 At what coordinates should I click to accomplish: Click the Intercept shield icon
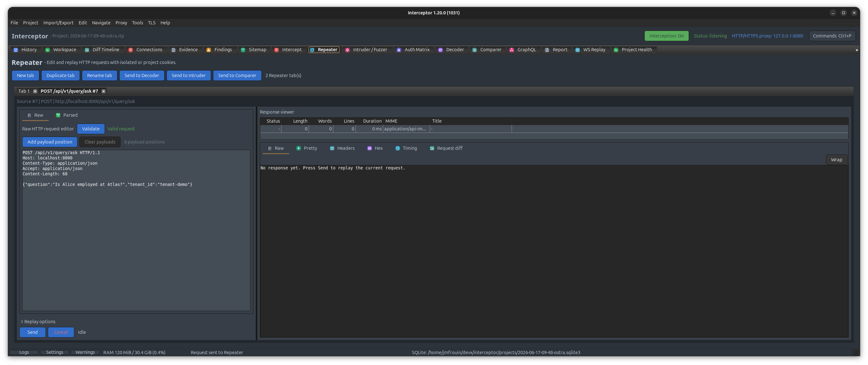click(277, 50)
